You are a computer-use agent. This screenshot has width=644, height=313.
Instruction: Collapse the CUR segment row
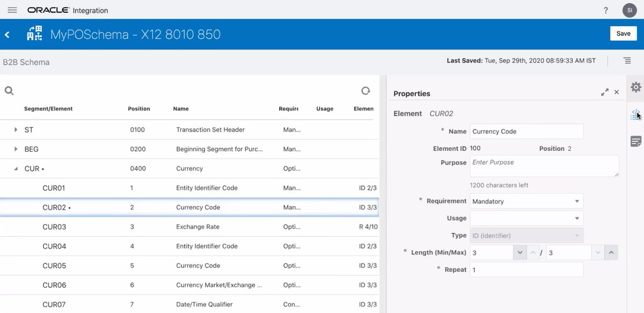click(16, 169)
